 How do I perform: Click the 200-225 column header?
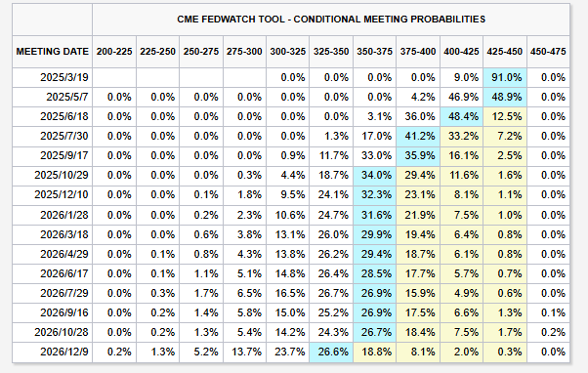[114, 52]
